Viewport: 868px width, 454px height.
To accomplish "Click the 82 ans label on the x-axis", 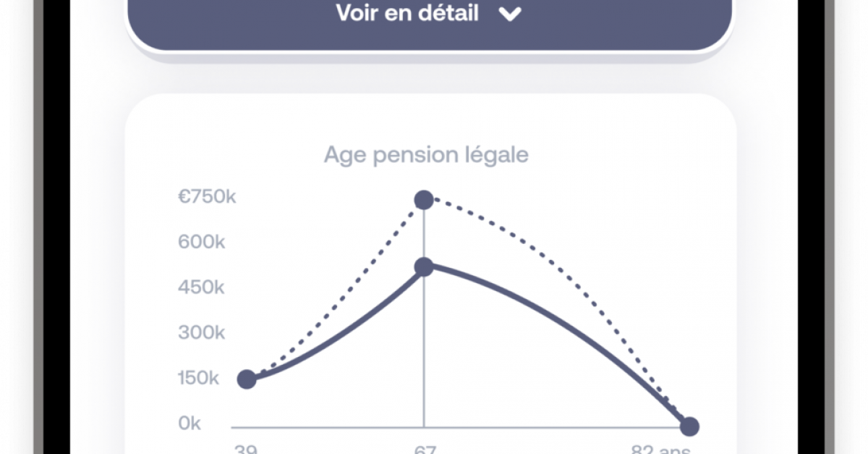I will coord(660,449).
